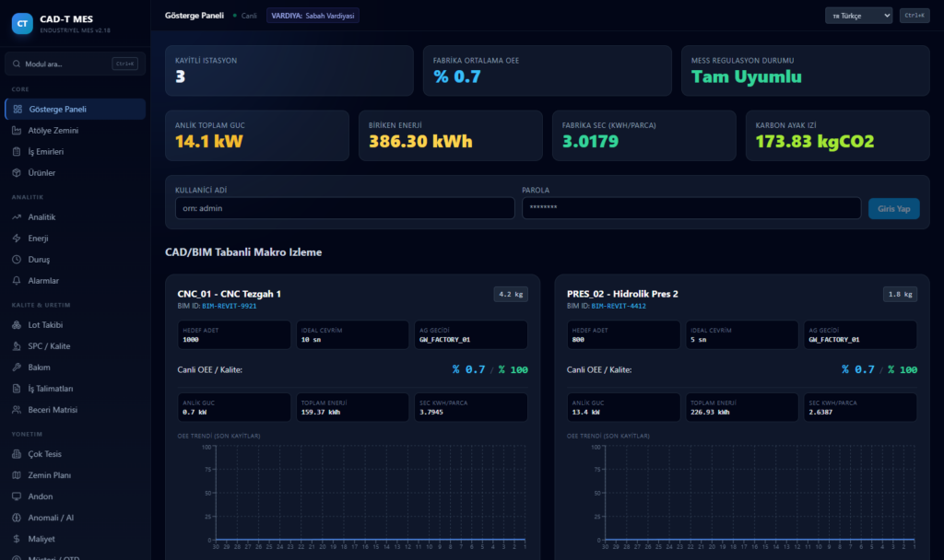Click the İş Talimatları document icon
Image resolution: width=944 pixels, height=560 pixels.
17,389
